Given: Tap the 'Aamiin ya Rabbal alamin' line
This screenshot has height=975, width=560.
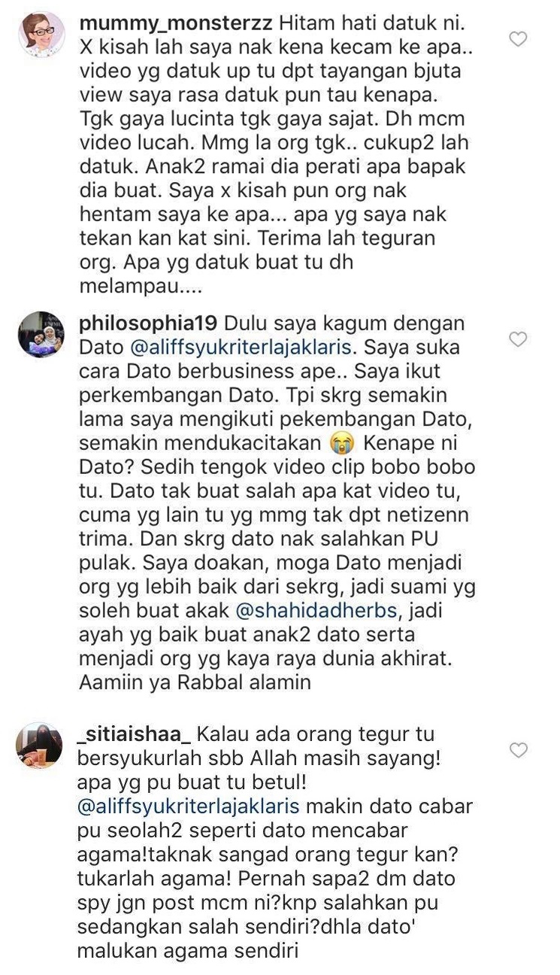Looking at the screenshot, I should click(x=195, y=683).
